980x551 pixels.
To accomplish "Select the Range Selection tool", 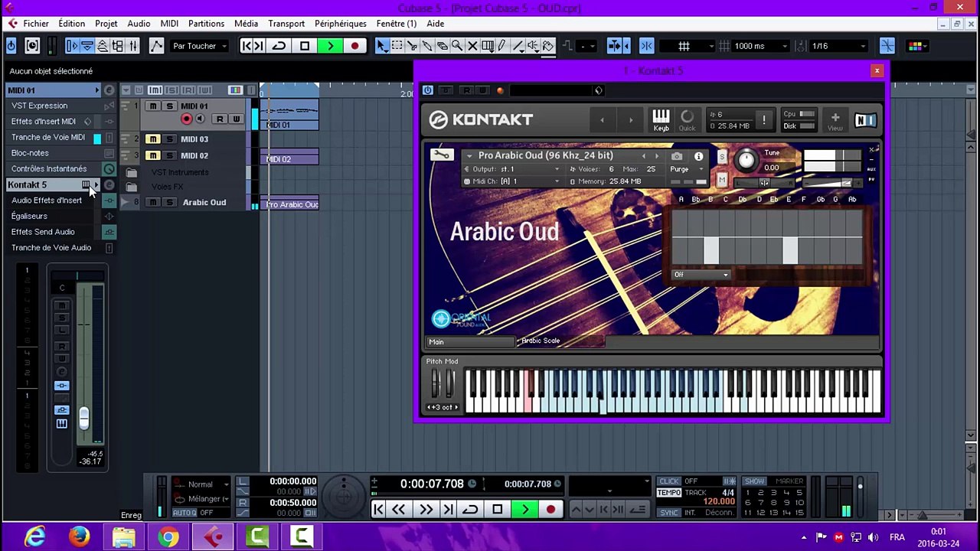I will click(397, 46).
